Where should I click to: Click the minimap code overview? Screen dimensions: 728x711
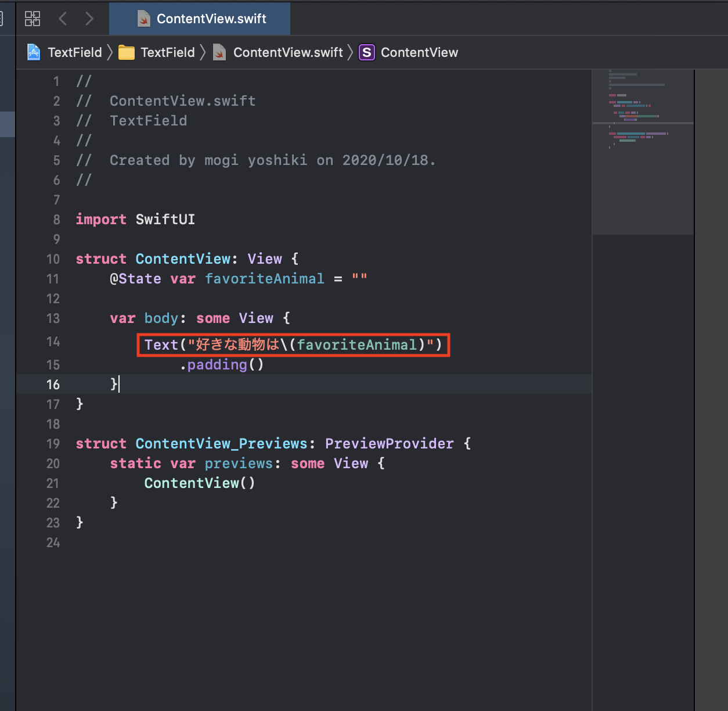(643, 152)
